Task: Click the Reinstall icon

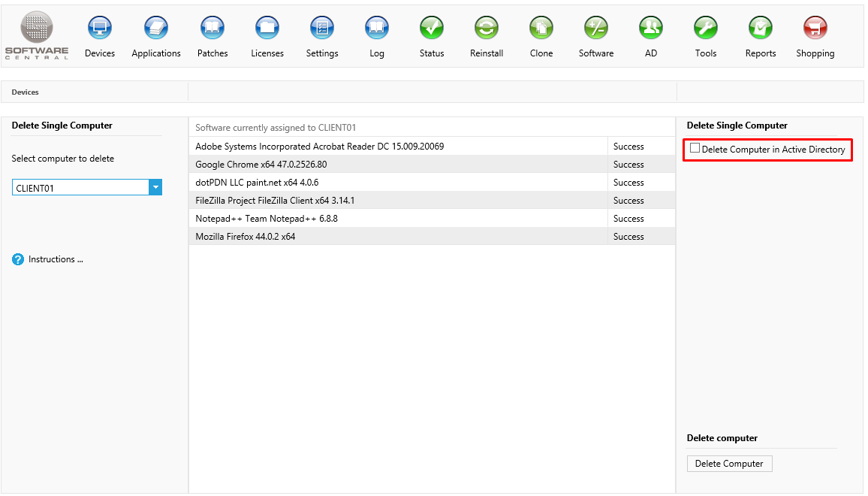Action: (487, 29)
